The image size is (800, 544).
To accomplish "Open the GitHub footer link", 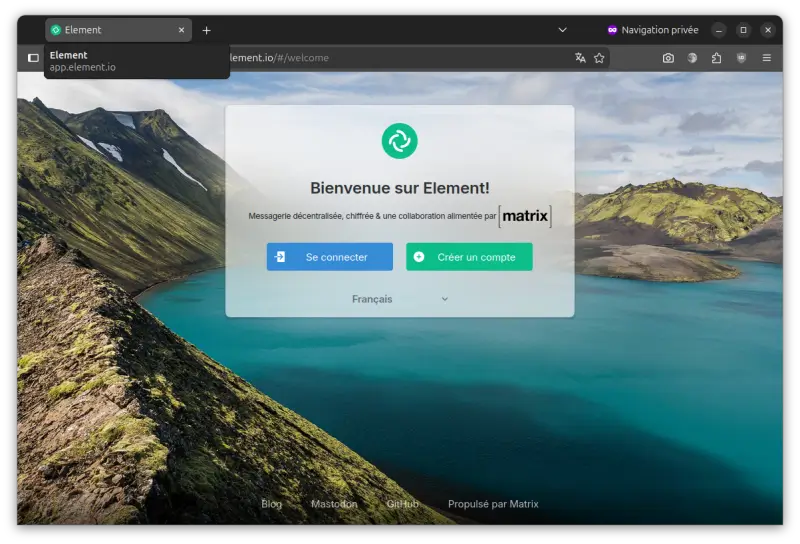I will click(403, 504).
